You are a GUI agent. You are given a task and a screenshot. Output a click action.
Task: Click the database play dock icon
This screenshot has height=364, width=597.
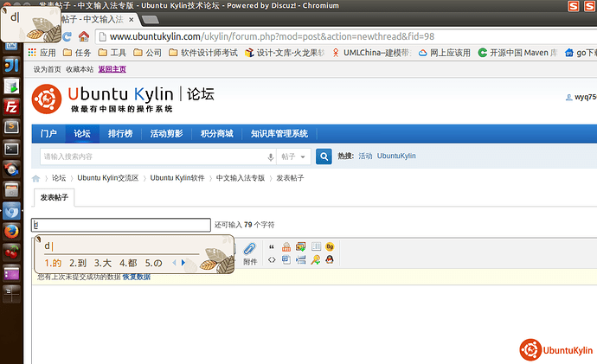click(11, 86)
